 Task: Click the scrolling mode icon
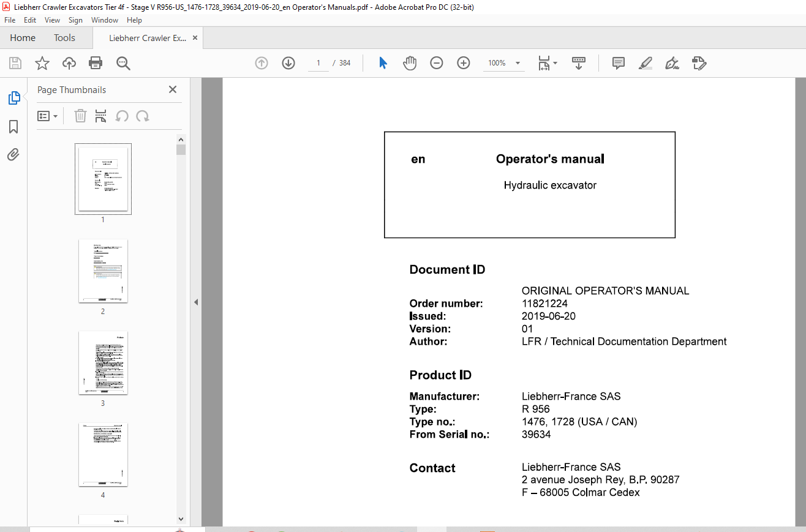(579, 63)
